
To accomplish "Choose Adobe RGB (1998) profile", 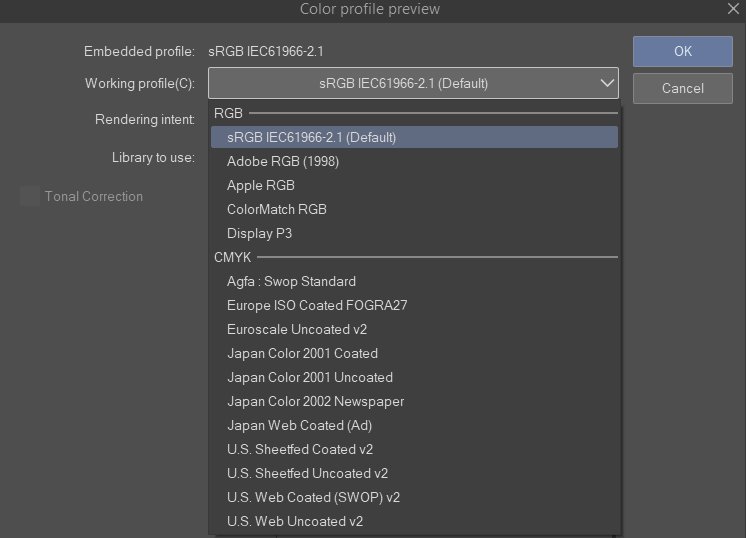I will pos(414,161).
